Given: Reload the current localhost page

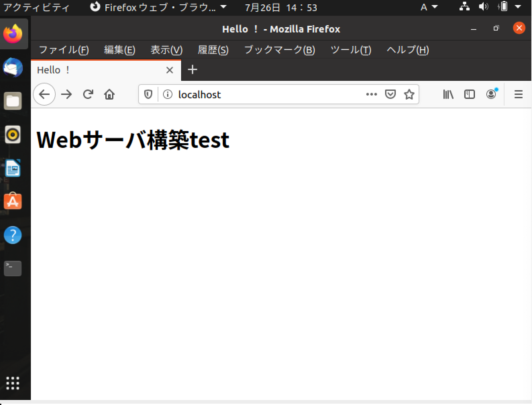Looking at the screenshot, I should tap(88, 95).
